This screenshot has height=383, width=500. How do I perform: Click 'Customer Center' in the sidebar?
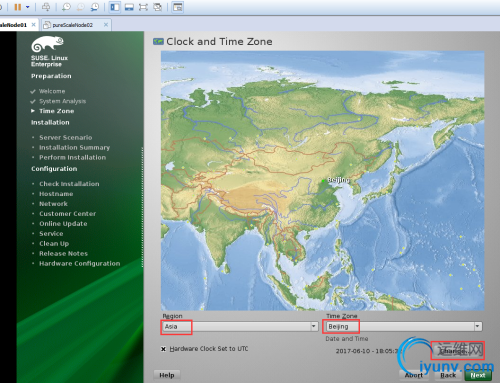[x=68, y=214]
